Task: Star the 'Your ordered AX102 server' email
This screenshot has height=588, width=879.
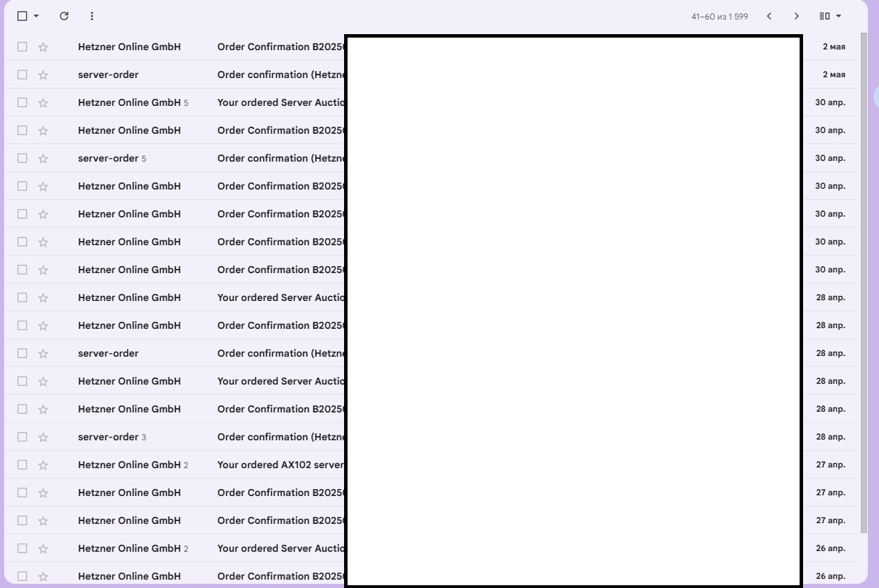Action: pyautogui.click(x=43, y=465)
